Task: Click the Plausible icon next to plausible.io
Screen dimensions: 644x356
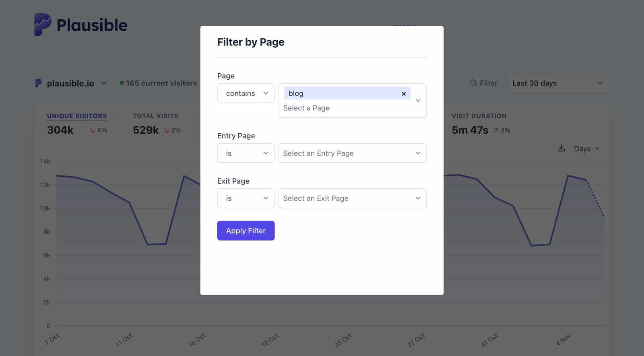Action: [38, 83]
